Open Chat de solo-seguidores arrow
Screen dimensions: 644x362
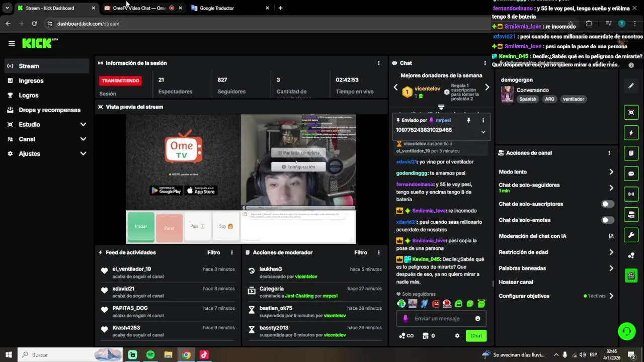[x=611, y=188]
